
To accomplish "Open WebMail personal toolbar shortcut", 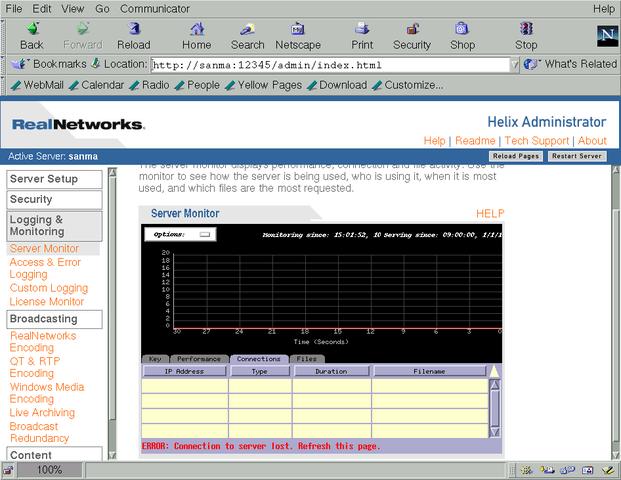I will coord(37,85).
